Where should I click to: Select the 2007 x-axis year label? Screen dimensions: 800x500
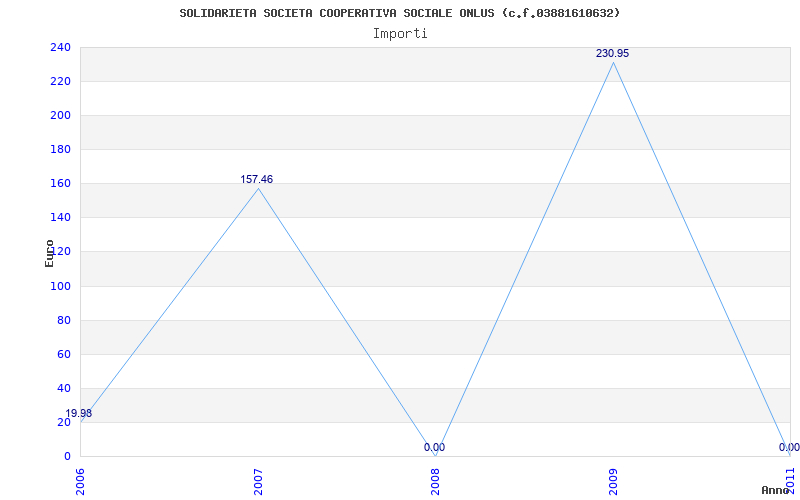tap(258, 482)
